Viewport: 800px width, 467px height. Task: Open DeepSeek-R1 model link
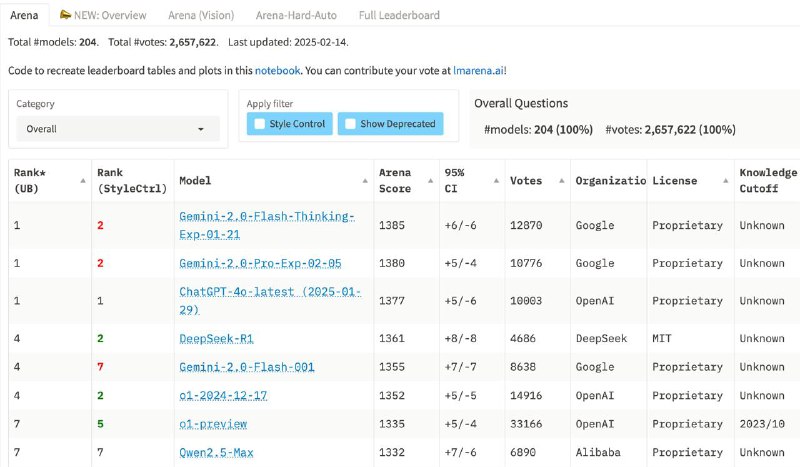pos(216,339)
